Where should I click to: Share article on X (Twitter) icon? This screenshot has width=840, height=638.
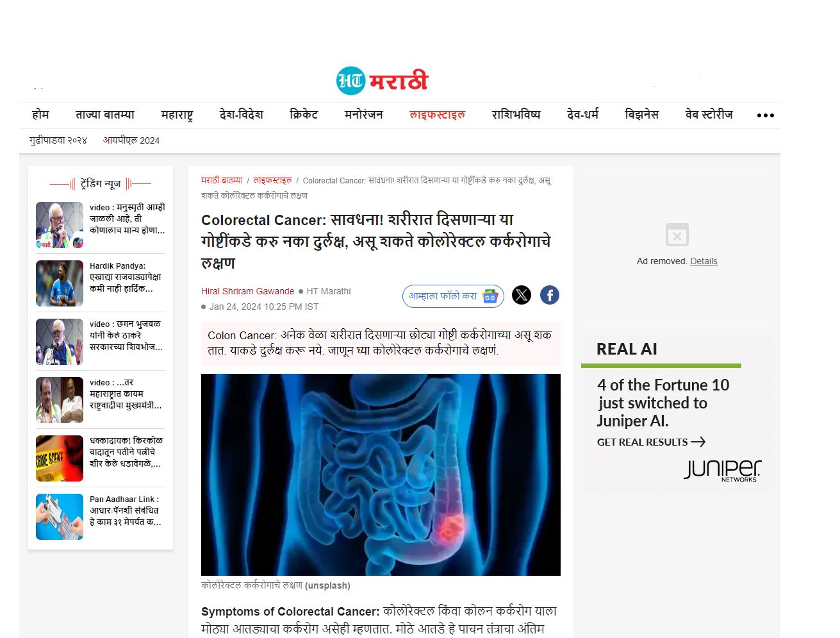tap(522, 295)
